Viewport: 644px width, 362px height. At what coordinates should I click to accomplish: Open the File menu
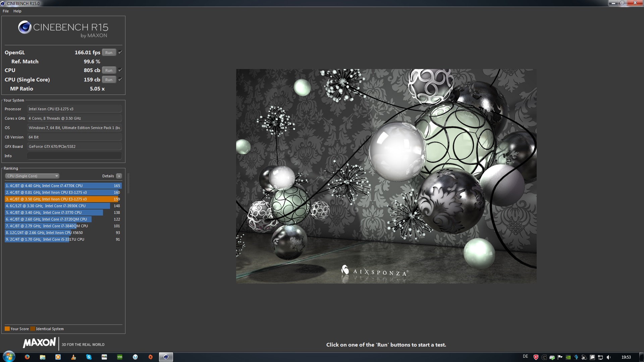[x=6, y=11]
